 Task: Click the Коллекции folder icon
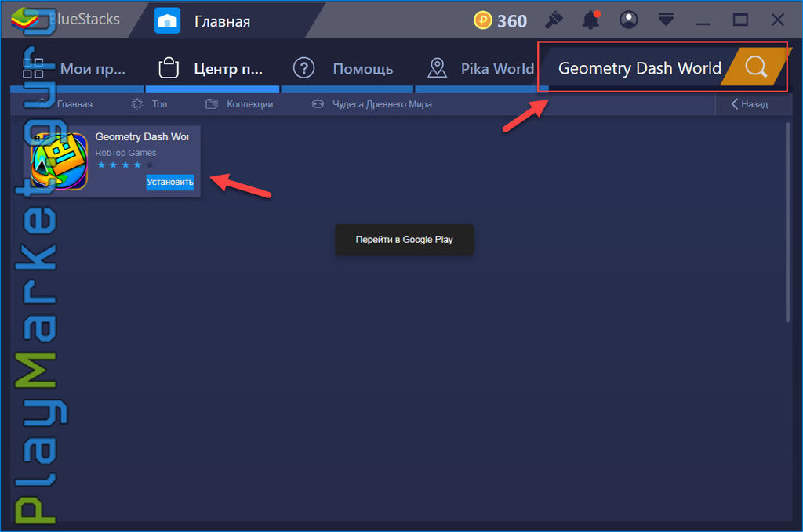[x=212, y=104]
